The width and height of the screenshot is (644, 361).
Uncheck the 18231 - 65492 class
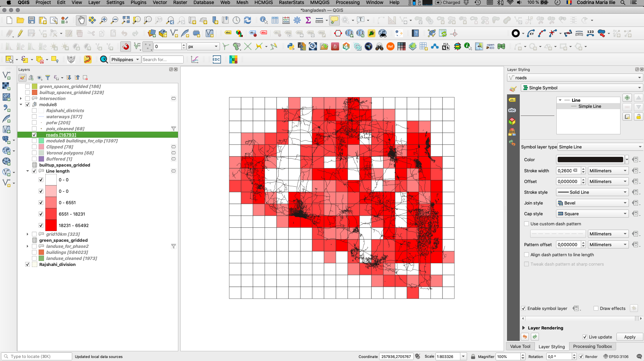point(41,225)
